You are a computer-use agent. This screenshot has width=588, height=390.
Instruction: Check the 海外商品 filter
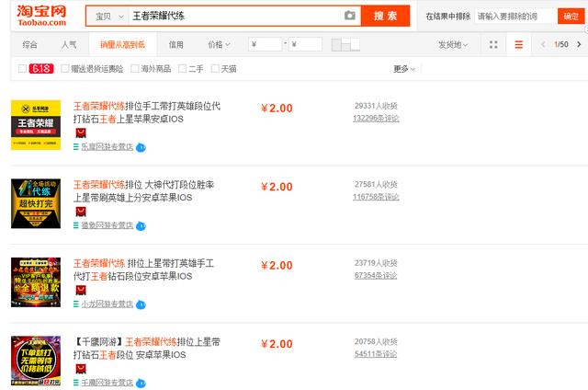(x=135, y=69)
